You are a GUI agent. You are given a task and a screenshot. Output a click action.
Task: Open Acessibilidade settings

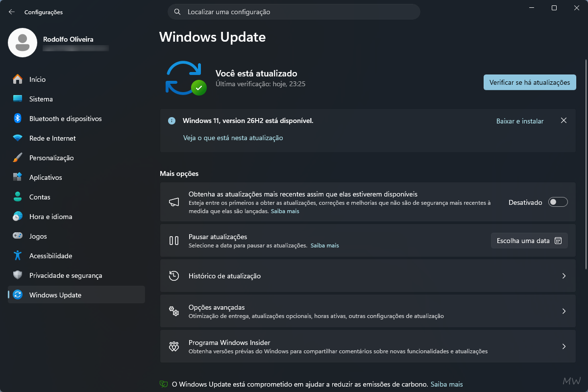click(76, 256)
